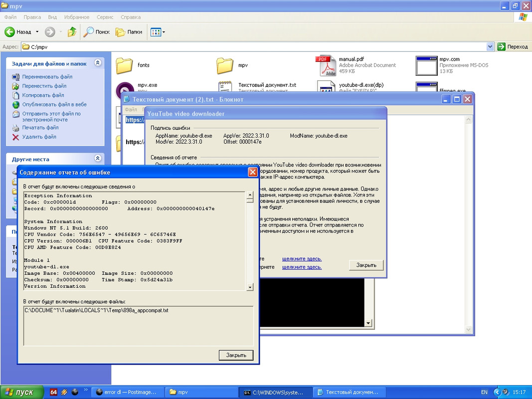Click Удалить файл task link
The image size is (532, 399).
click(39, 136)
